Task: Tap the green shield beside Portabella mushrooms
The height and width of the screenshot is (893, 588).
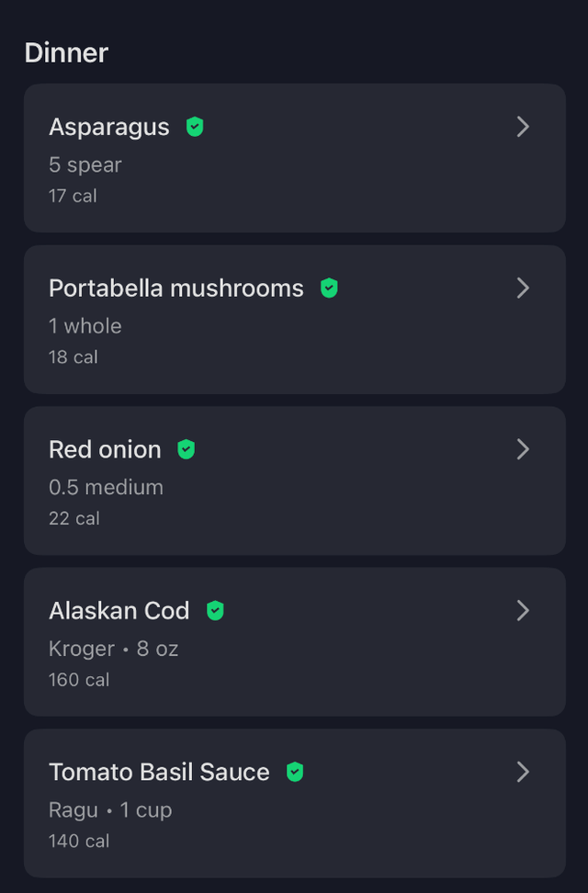Action: point(329,288)
